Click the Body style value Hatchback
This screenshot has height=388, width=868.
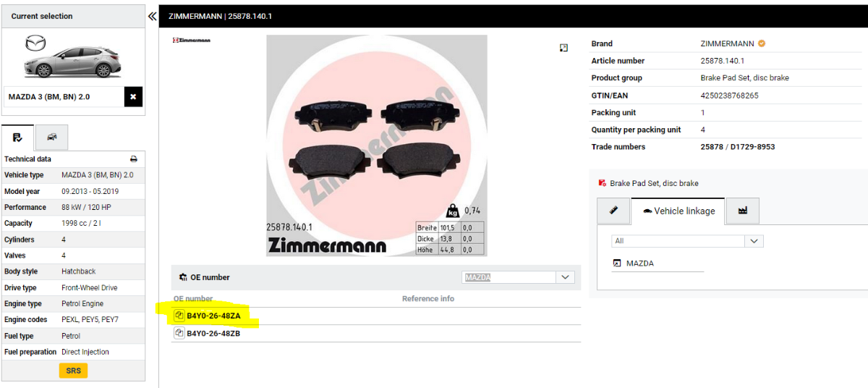[x=79, y=271]
